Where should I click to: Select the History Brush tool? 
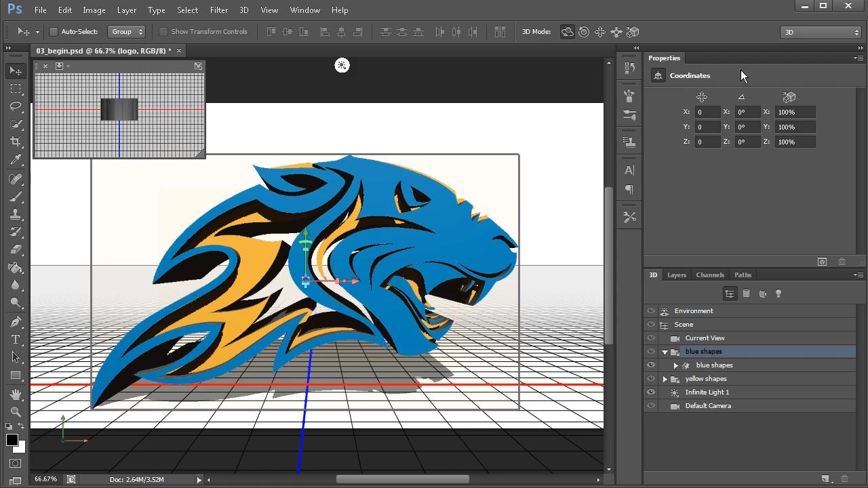click(16, 232)
